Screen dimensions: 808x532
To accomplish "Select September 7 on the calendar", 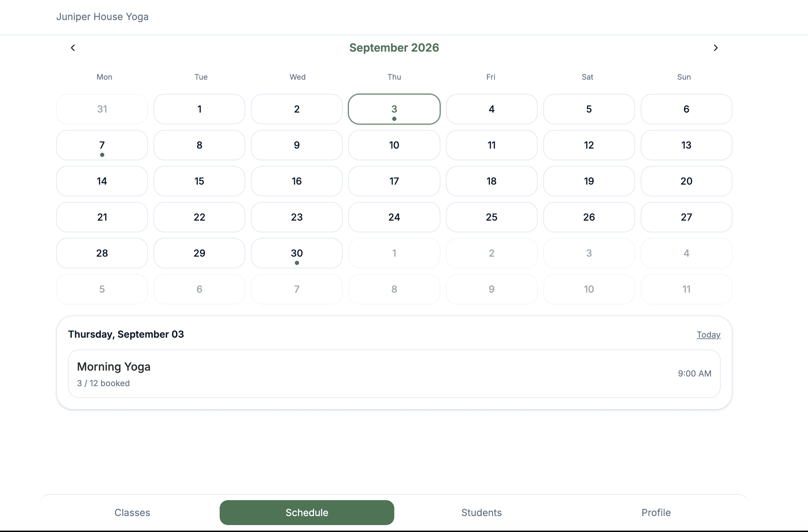I will pos(102,145).
